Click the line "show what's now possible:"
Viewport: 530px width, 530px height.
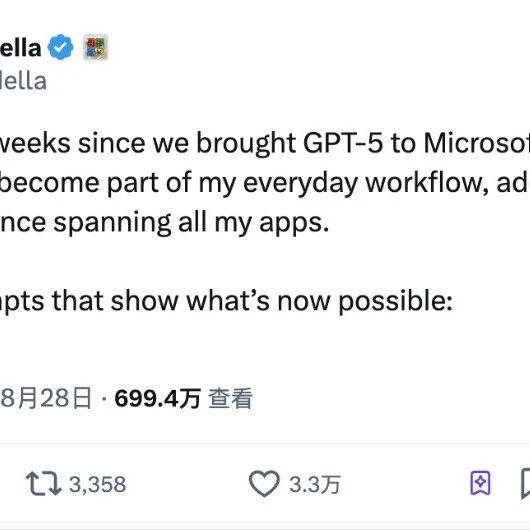click(226, 301)
